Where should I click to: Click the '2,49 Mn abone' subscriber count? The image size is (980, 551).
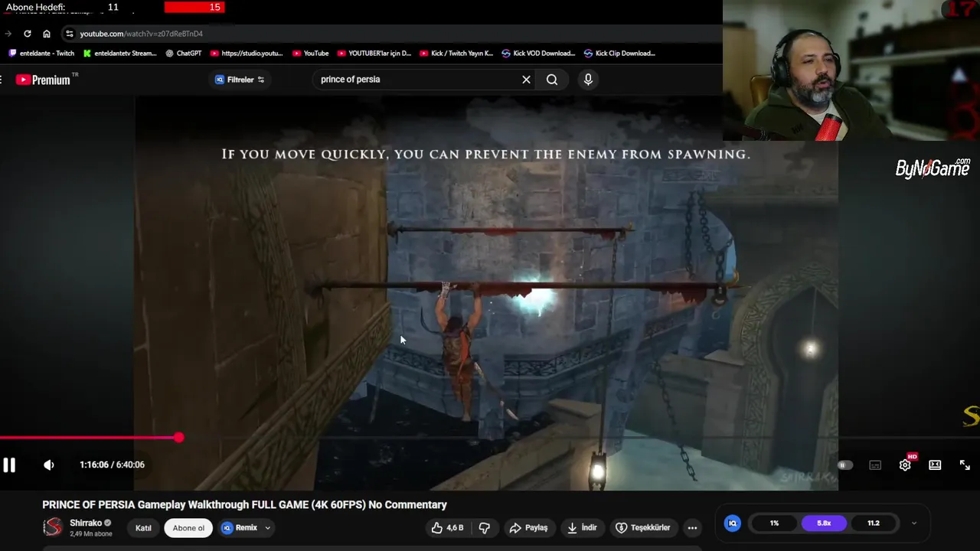(91, 533)
